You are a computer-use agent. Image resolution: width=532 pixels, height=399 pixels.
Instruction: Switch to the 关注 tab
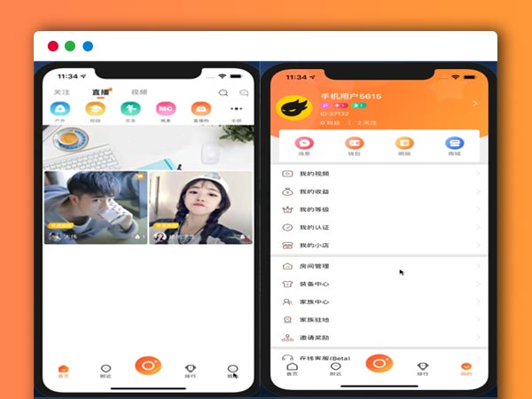click(x=61, y=92)
